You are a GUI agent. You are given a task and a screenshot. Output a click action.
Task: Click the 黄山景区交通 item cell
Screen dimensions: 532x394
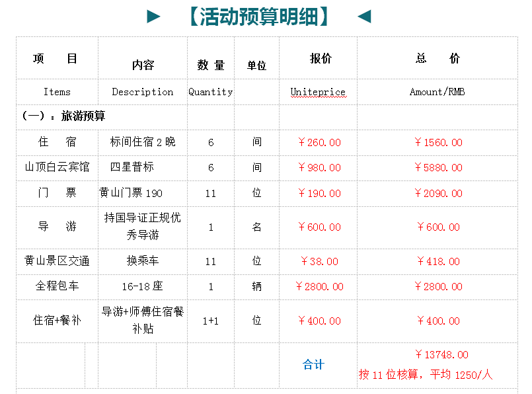click(x=57, y=260)
